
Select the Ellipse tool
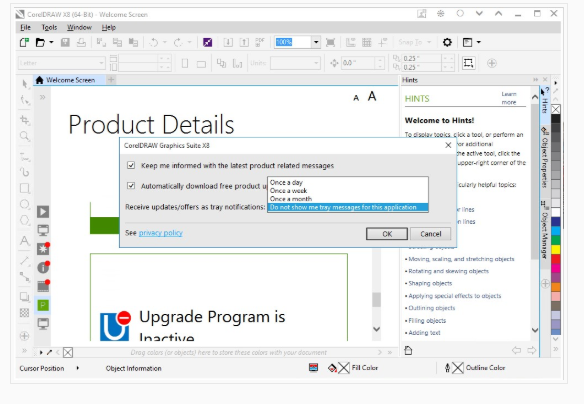tap(25, 204)
